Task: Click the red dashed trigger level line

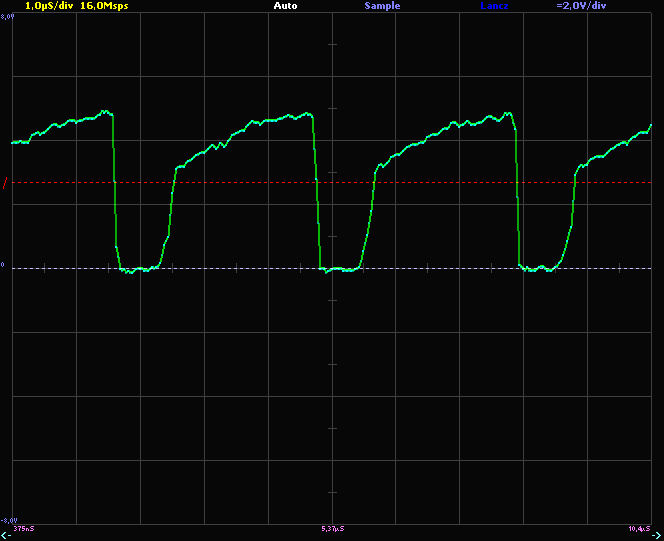Action: pyautogui.click(x=250, y=183)
